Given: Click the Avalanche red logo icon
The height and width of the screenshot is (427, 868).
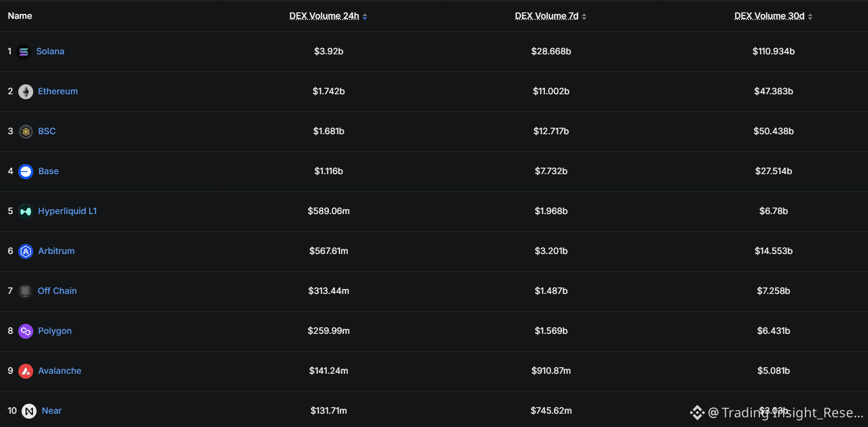Looking at the screenshot, I should [x=25, y=371].
